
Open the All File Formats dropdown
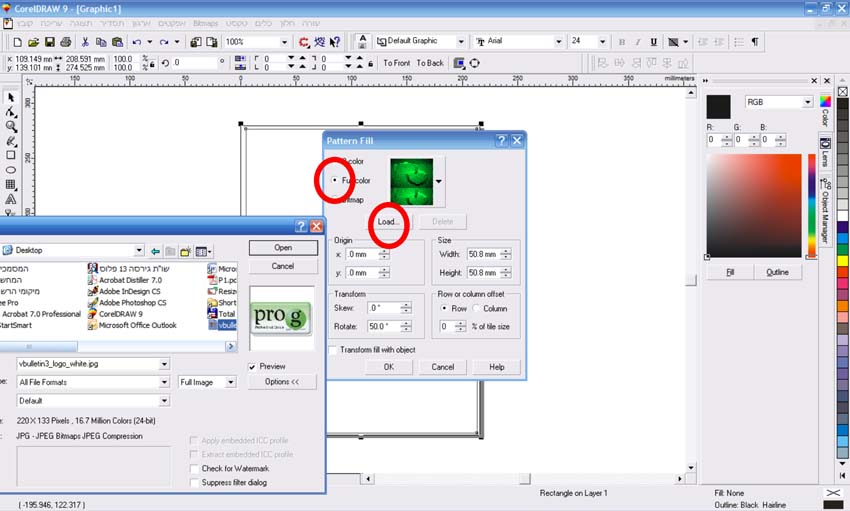pyautogui.click(x=164, y=383)
